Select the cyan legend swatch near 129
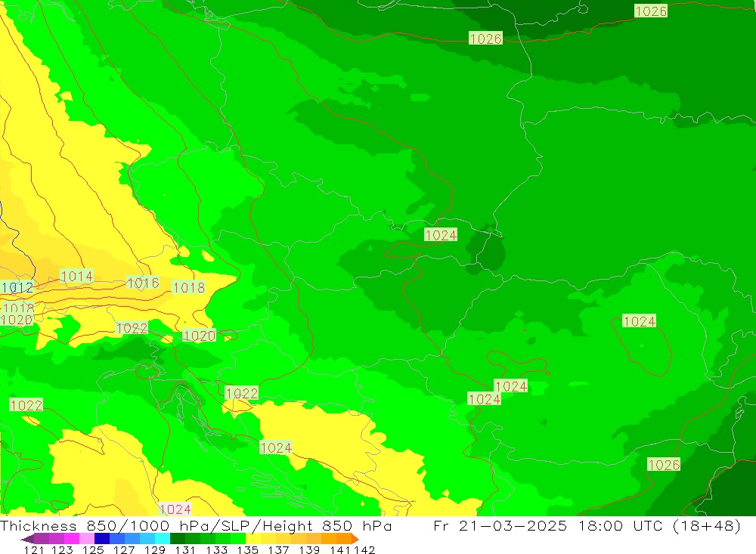Image resolution: width=756 pixels, height=554 pixels. (x=163, y=539)
